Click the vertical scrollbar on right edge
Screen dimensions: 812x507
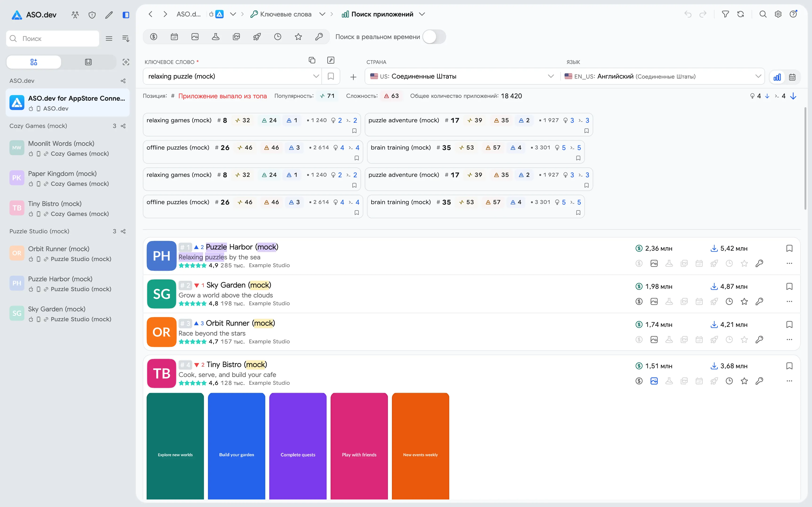(805, 158)
